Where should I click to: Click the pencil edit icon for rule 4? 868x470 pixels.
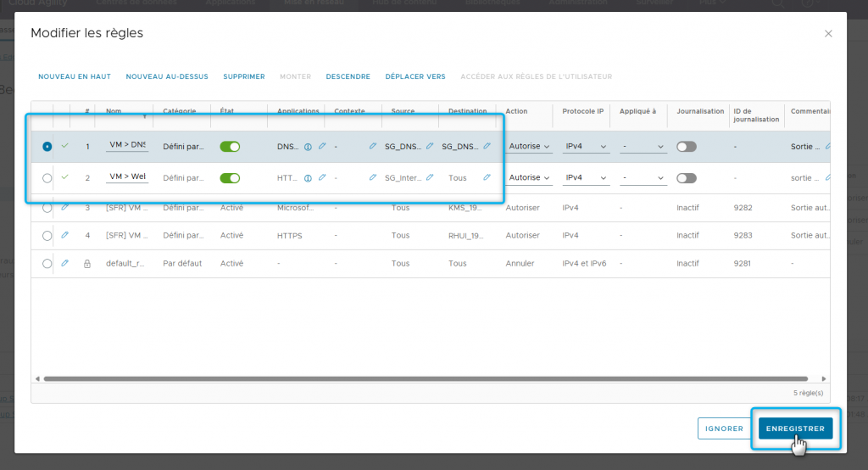pos(65,235)
